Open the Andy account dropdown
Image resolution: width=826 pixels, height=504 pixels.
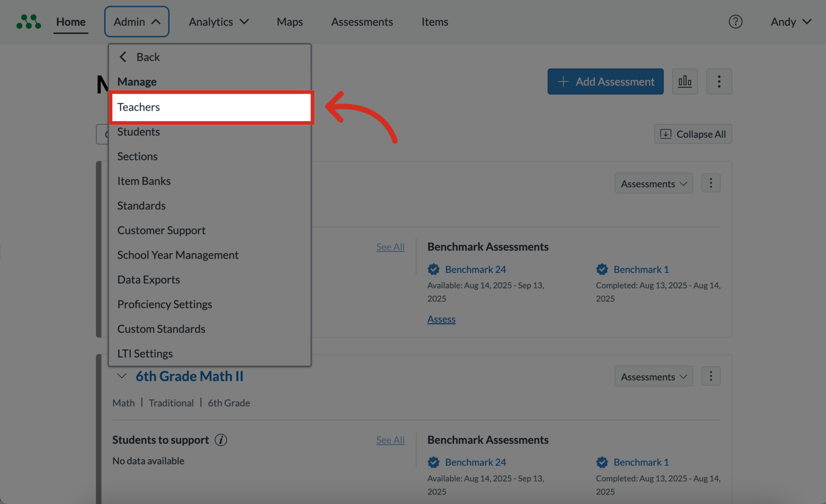pyautogui.click(x=791, y=22)
